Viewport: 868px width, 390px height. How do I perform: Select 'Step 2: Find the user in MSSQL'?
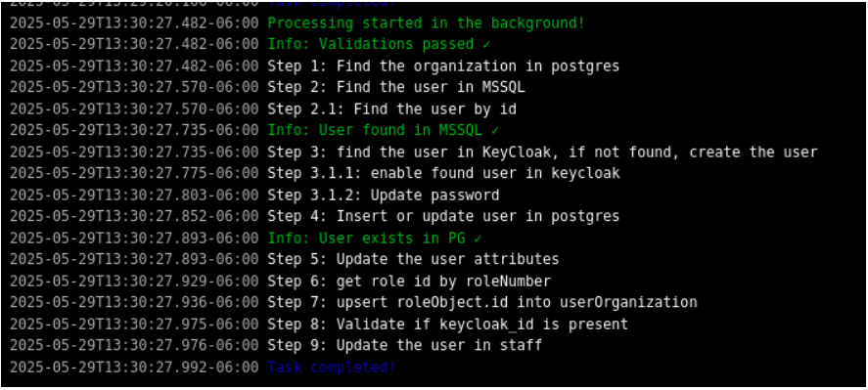(x=396, y=87)
